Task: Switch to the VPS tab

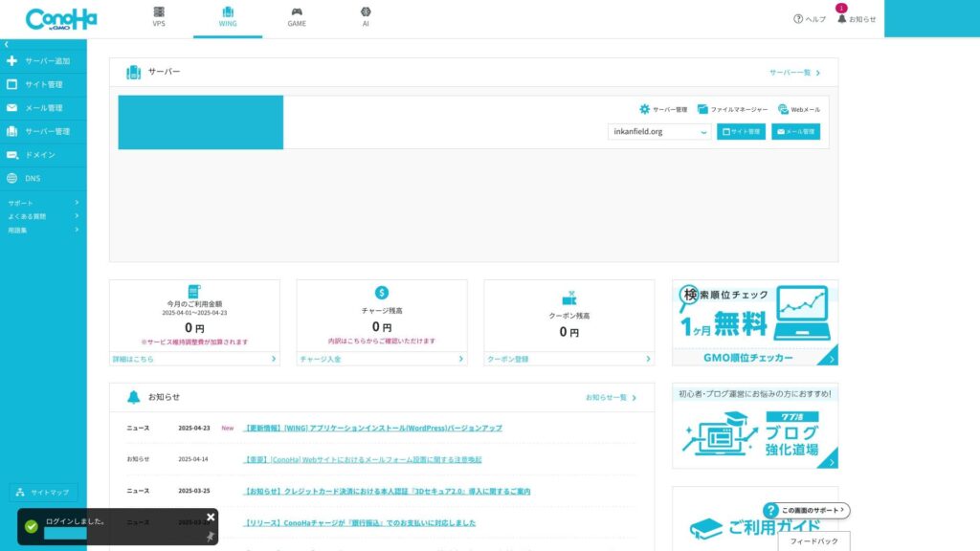Action: pos(159,17)
